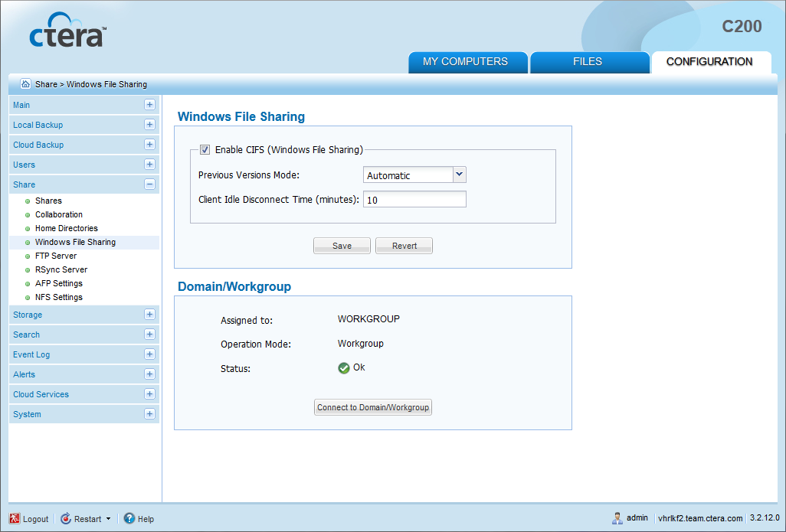Image resolution: width=786 pixels, height=532 pixels.
Task: Click the C200 device model label
Action: 742,26
